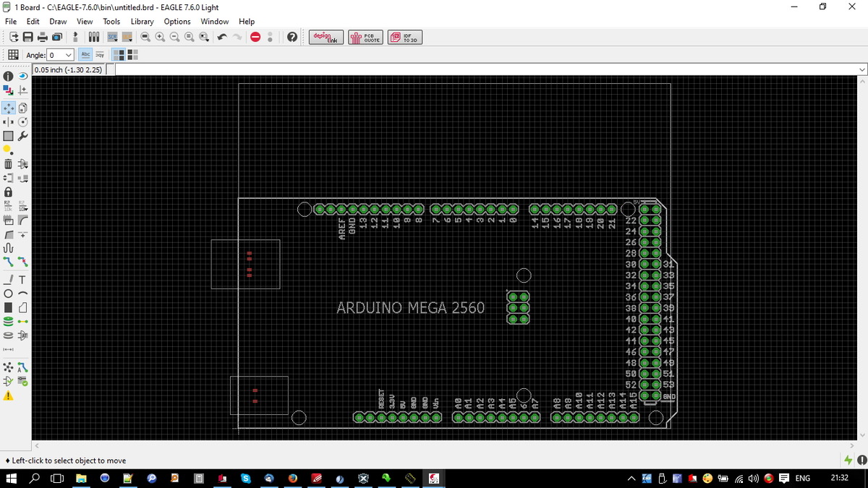This screenshot has width=868, height=488.
Task: Select the Mark origin tool
Action: tap(22, 90)
